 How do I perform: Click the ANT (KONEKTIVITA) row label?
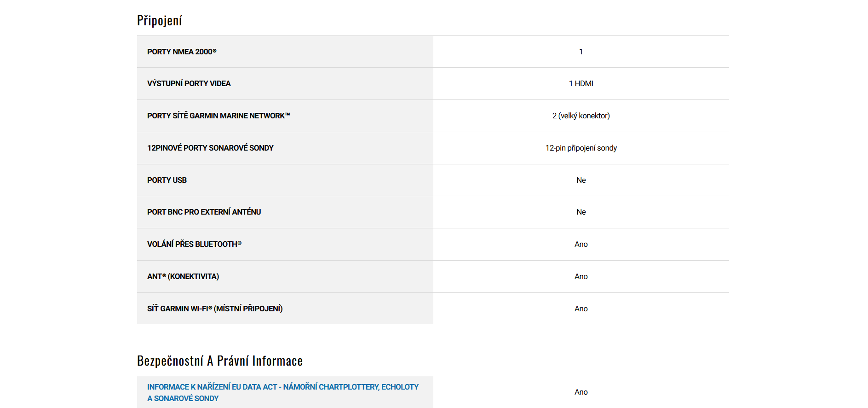[x=183, y=276]
